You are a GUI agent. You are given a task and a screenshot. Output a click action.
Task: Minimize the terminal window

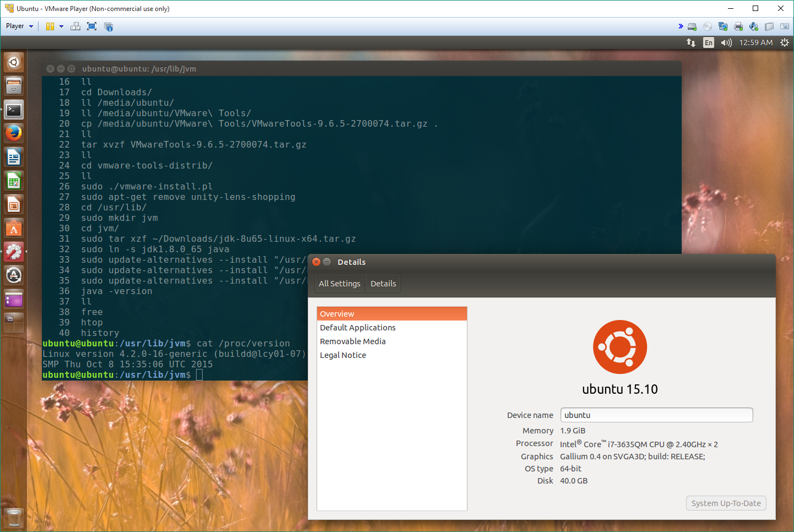click(61, 69)
